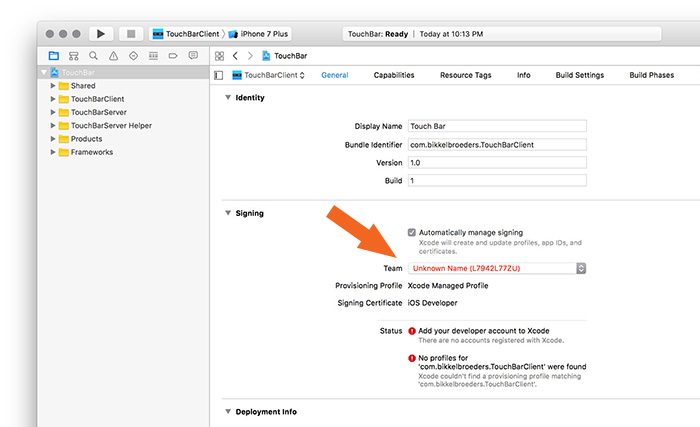The height and width of the screenshot is (427, 700).
Task: Expand the TouchBarServer Helper folder
Action: (53, 126)
